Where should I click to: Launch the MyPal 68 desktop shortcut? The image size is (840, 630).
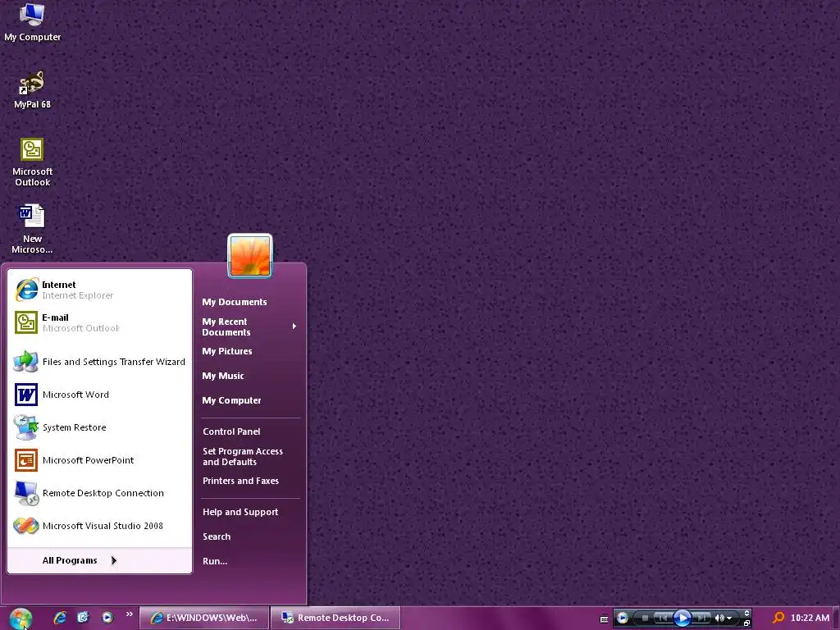click(32, 90)
